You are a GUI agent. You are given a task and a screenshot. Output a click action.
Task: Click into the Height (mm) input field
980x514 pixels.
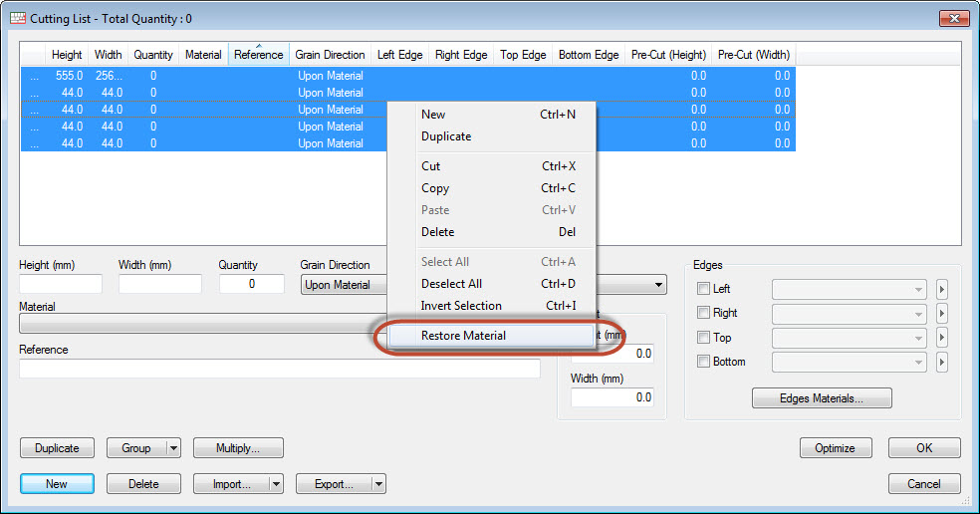click(x=61, y=284)
